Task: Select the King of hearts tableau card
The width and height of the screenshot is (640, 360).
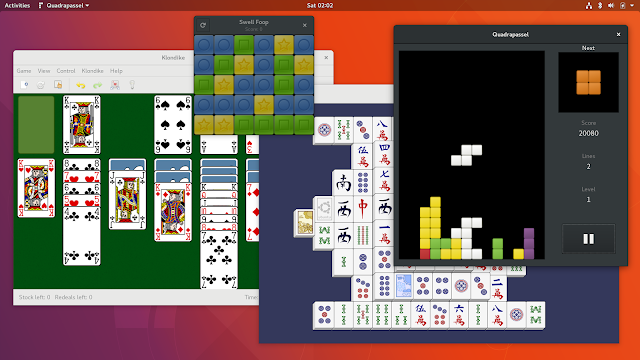Action: click(36, 188)
